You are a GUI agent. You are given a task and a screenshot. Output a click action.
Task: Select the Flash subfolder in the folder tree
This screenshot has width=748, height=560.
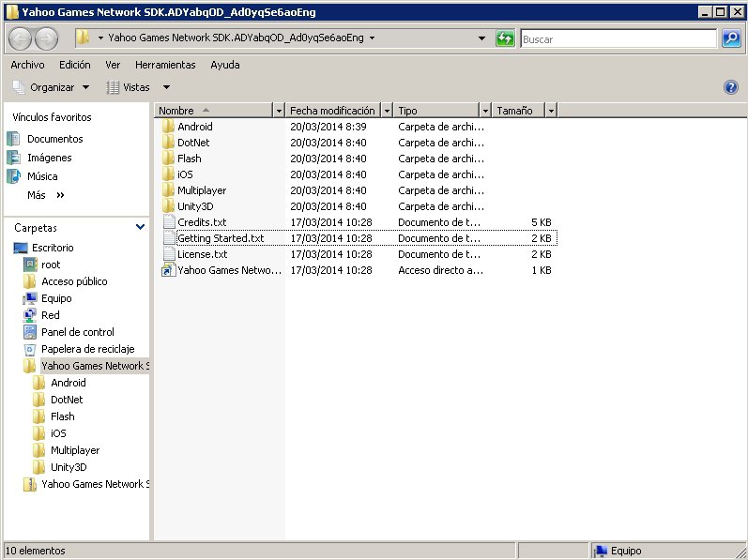pyautogui.click(x=63, y=416)
